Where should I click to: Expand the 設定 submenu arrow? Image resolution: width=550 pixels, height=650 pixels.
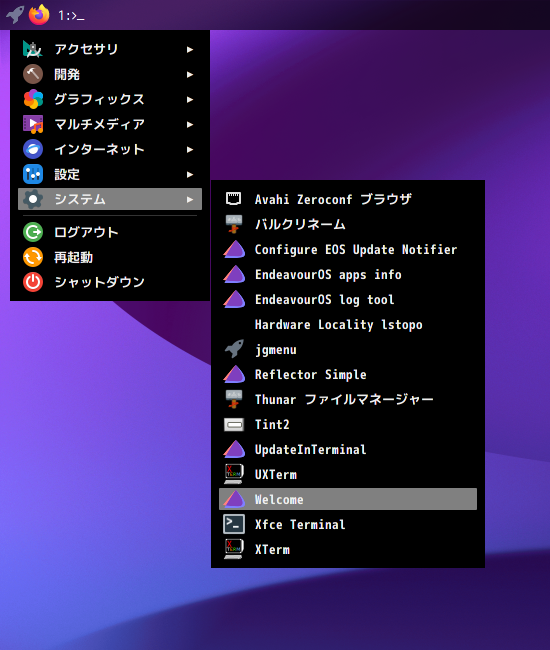click(x=190, y=174)
